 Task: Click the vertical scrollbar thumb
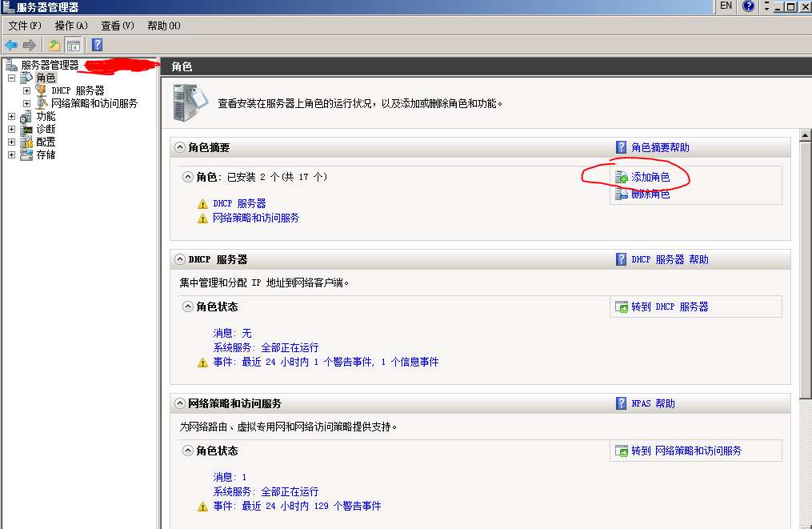805,270
